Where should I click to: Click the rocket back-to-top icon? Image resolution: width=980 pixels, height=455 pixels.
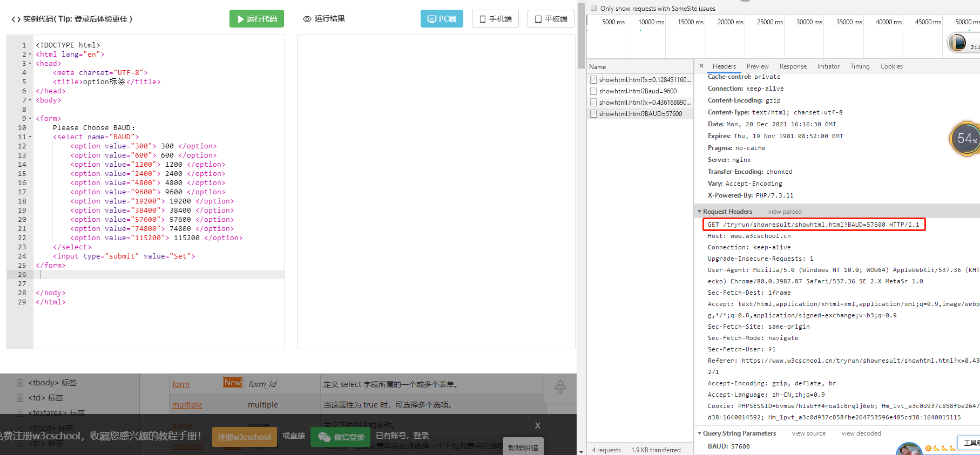point(560,386)
